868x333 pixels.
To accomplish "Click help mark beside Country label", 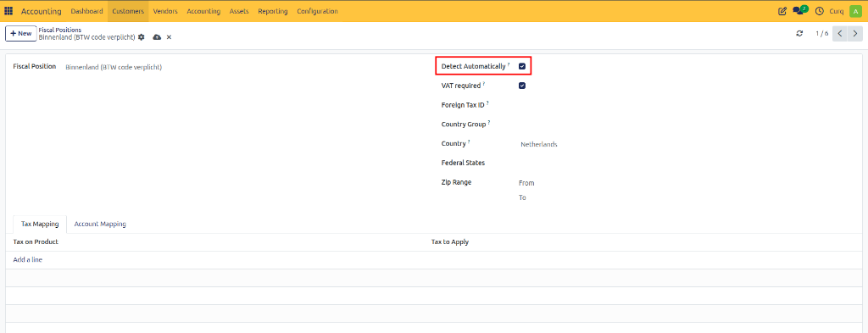I will pyautogui.click(x=469, y=142).
